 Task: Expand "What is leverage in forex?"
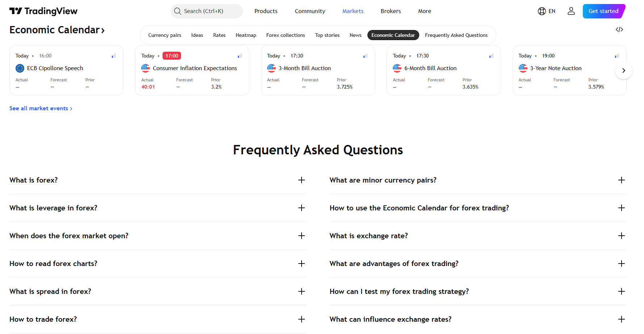click(x=301, y=208)
